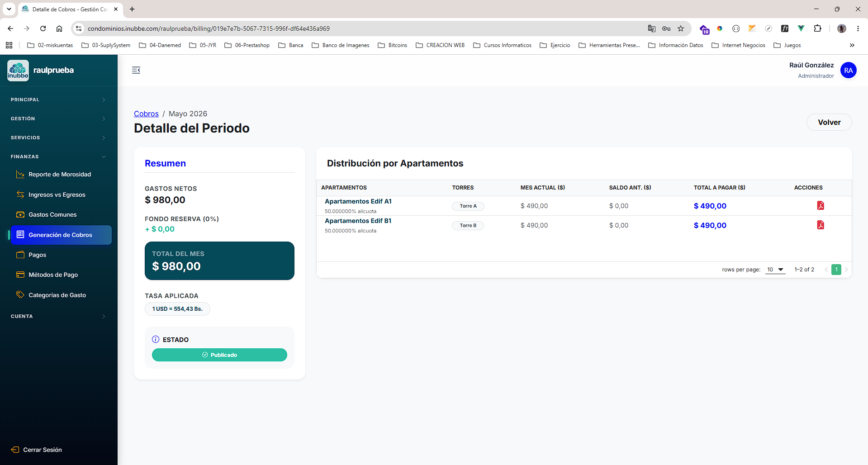Open the PDF icon for Apartamentos Edif B1

click(x=820, y=225)
